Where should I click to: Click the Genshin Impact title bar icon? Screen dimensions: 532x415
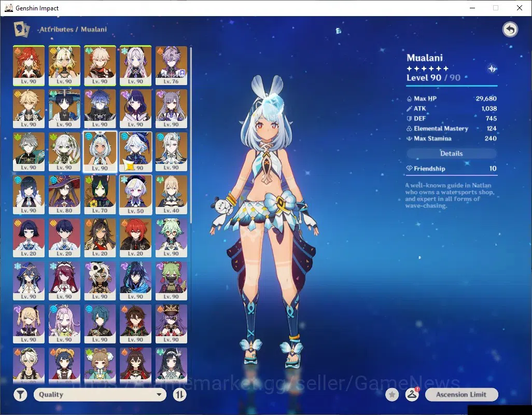(x=8, y=8)
